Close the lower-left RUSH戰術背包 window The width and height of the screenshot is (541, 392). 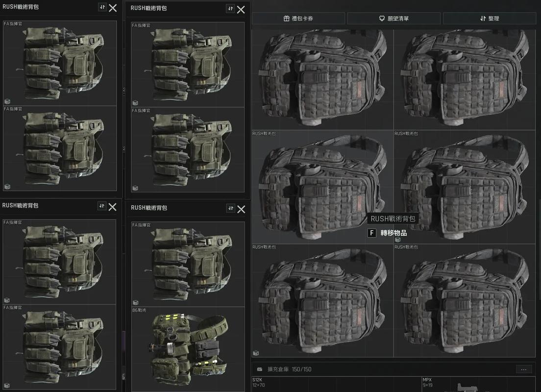click(x=113, y=207)
